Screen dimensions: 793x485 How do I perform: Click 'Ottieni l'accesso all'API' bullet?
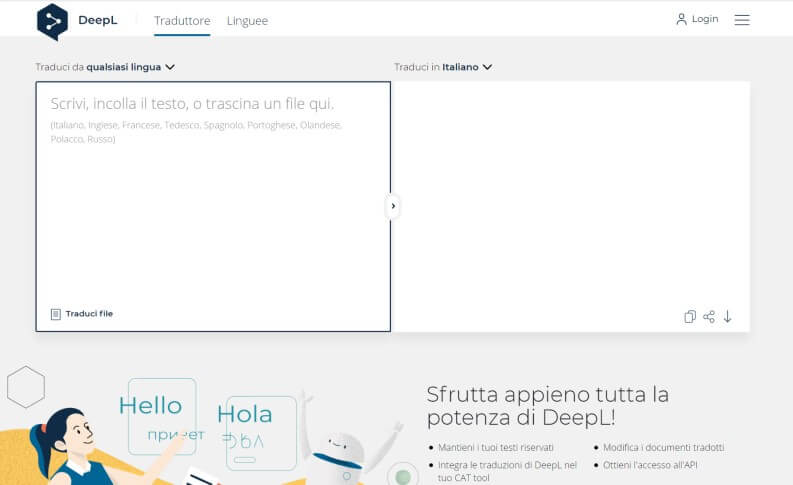pyautogui.click(x=650, y=465)
